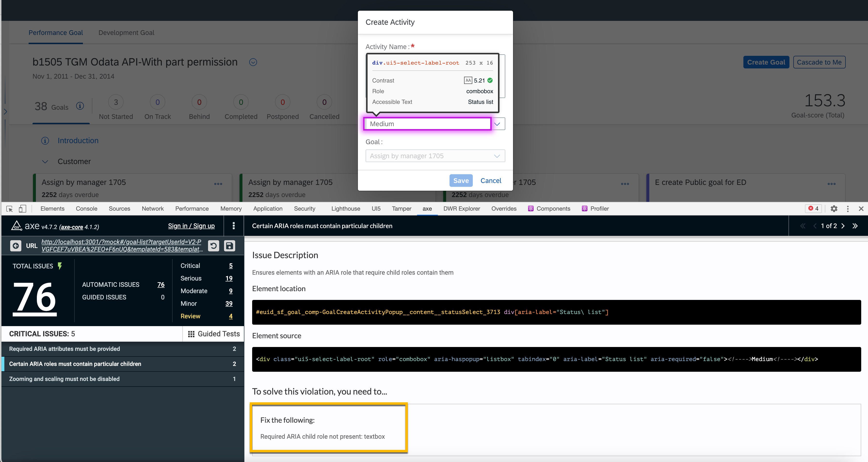Click the next issue arrow for 1 of 2
Screen dimensions: 868x462
click(x=843, y=226)
